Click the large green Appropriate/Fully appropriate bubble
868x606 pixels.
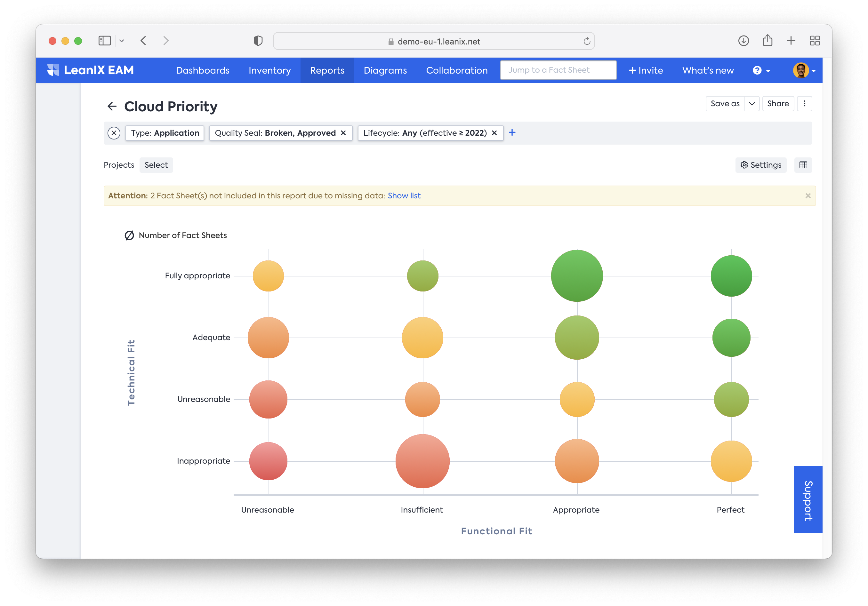[x=576, y=276]
